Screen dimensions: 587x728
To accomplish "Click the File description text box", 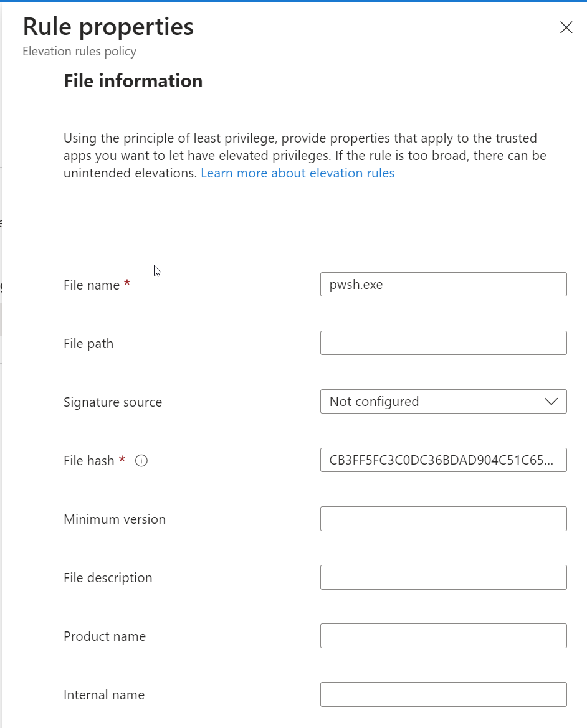I will [x=443, y=577].
